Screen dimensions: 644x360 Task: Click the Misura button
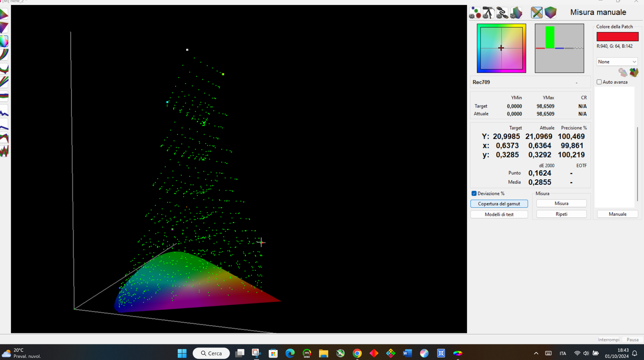tap(561, 203)
